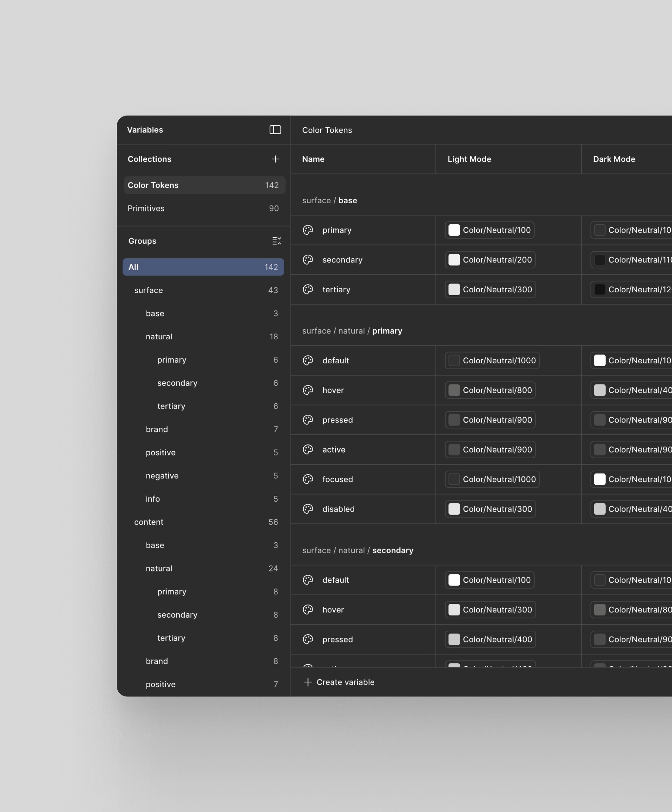Screen dimensions: 672x812
Task: Toggle the sidebar panel icon
Action: point(275,130)
